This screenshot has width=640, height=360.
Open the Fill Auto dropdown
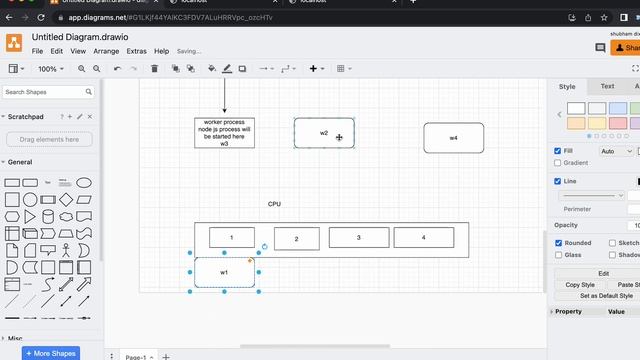point(616,151)
